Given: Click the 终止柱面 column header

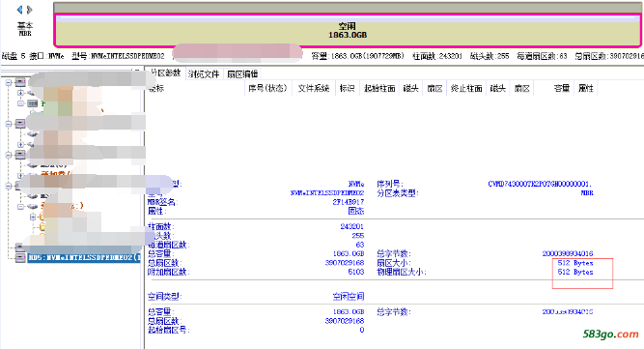Looking at the screenshot, I should (466, 88).
